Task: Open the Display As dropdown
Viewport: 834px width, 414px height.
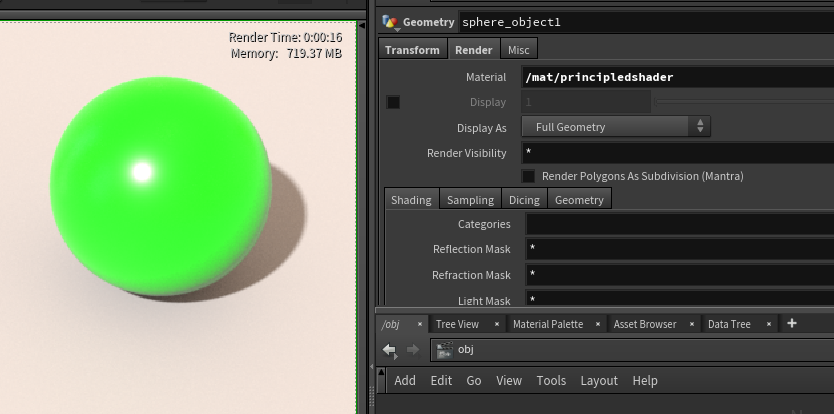Action: (x=615, y=127)
